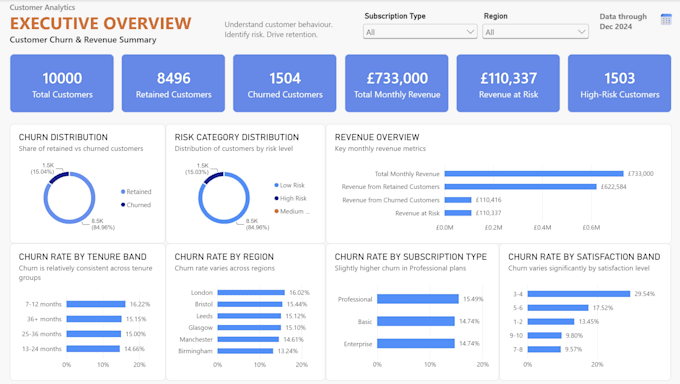Viewport: 680px width, 384px height.
Task: Click the REVENUE OVERVIEW heading
Action: 377,137
